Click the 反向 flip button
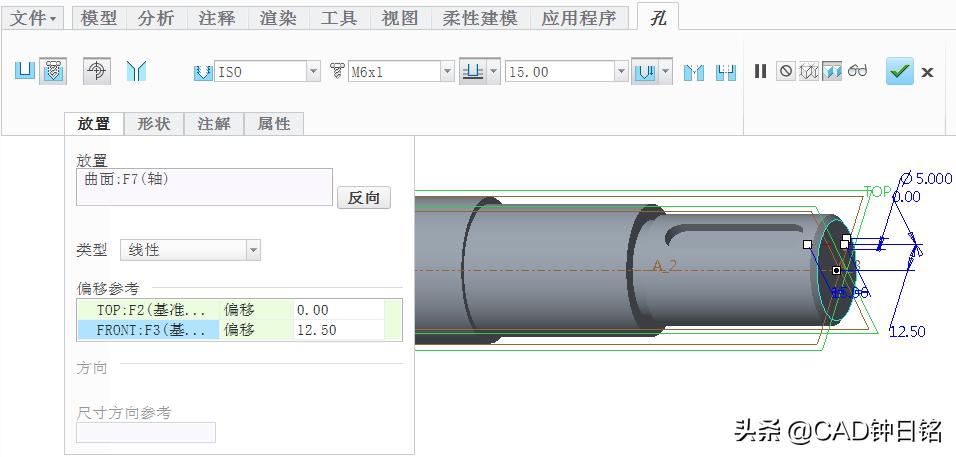956x457 pixels. coord(364,197)
